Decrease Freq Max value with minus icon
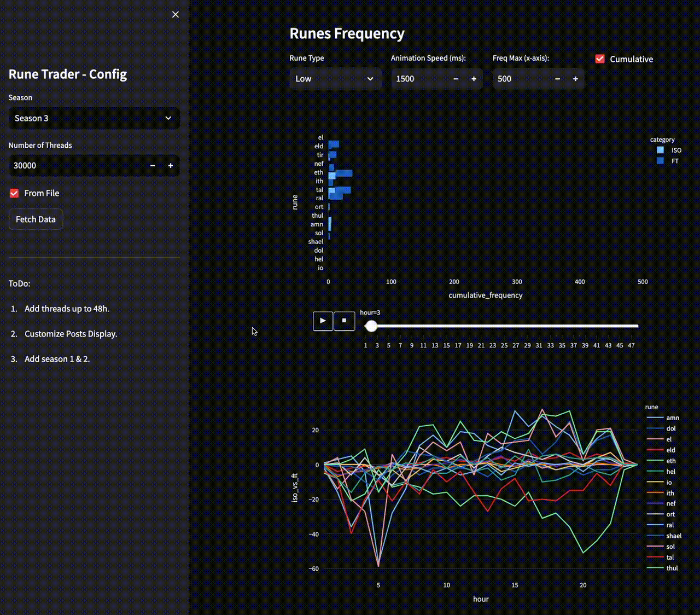Screen dimensions: 700x615 pyautogui.click(x=557, y=79)
